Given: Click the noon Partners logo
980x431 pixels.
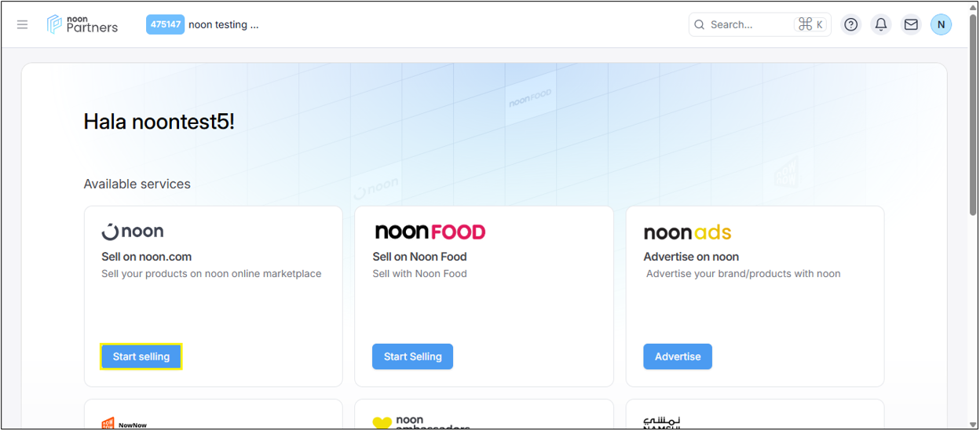Looking at the screenshot, I should pyautogui.click(x=82, y=24).
